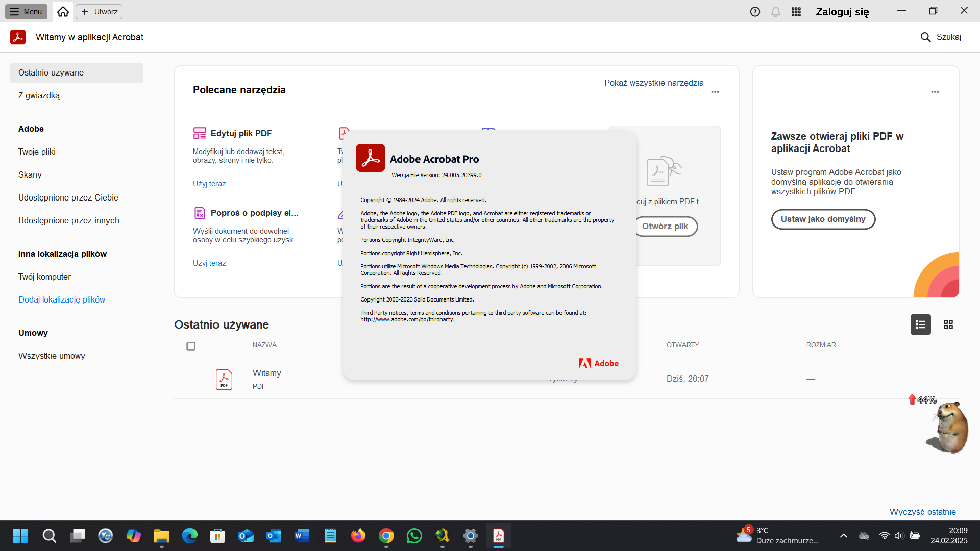Click Użyj teraz under Poproś o podpisy
980x551 pixels.
point(209,263)
